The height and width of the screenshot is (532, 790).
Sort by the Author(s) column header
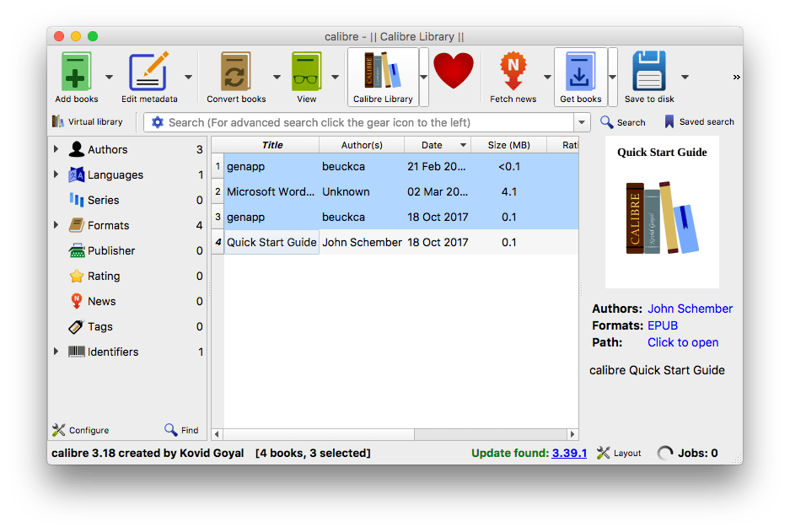pyautogui.click(x=362, y=145)
